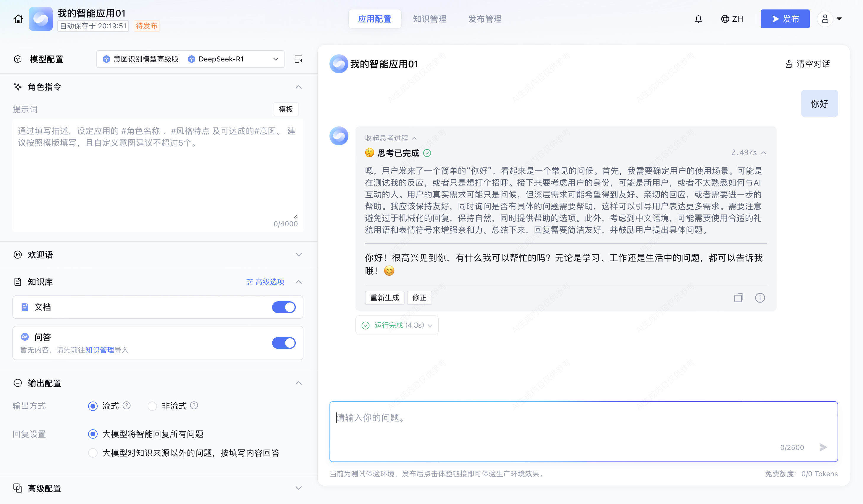This screenshot has height=504, width=863.
Task: Turn off the 文档 knowledge toggle
Action: pyautogui.click(x=284, y=307)
